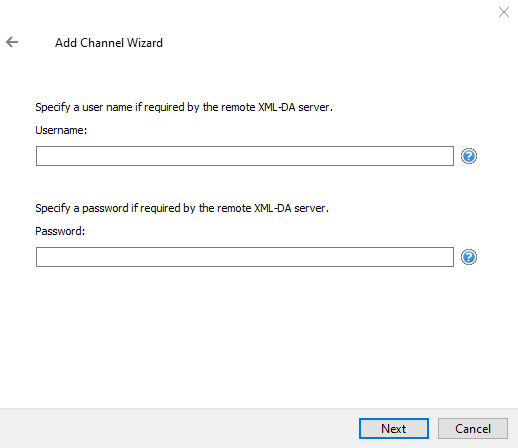This screenshot has height=448, width=518.
Task: Click the user name instruction sentence
Action: point(184,107)
